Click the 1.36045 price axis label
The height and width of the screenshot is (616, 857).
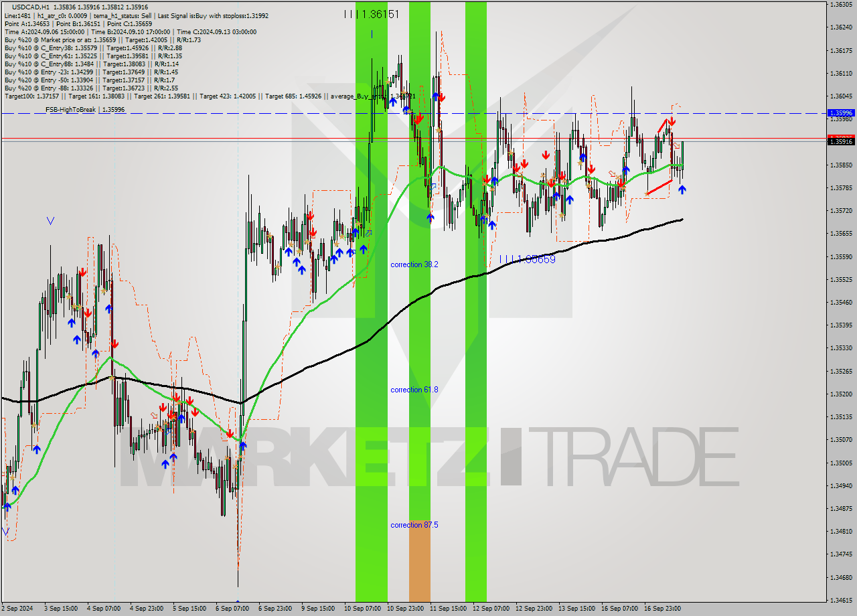[x=841, y=96]
